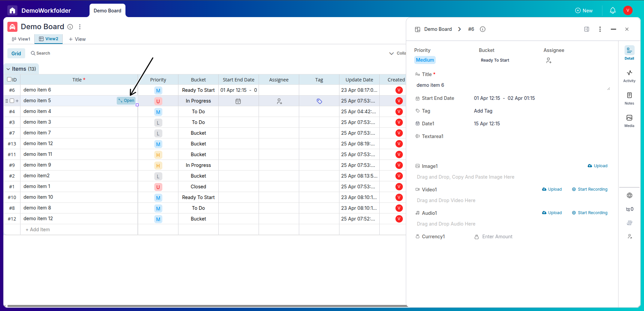
Task: Open priority H badge of demo item 11
Action: pos(158,154)
